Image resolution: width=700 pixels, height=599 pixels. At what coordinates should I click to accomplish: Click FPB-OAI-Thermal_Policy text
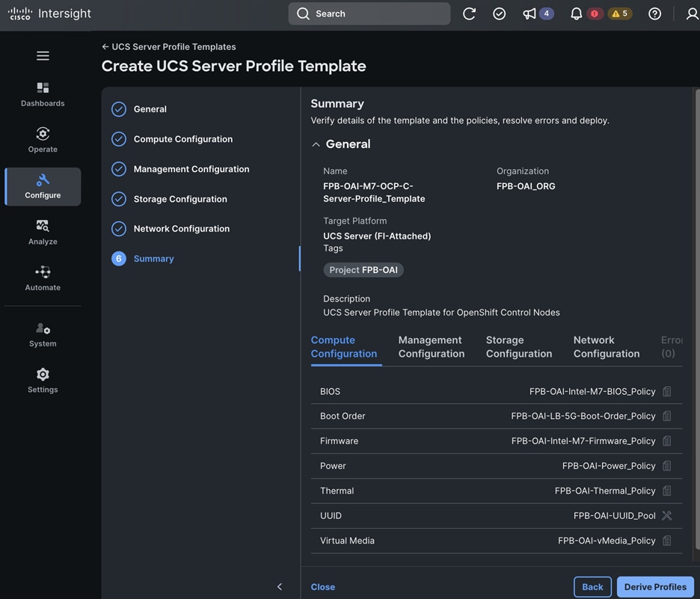pos(605,491)
